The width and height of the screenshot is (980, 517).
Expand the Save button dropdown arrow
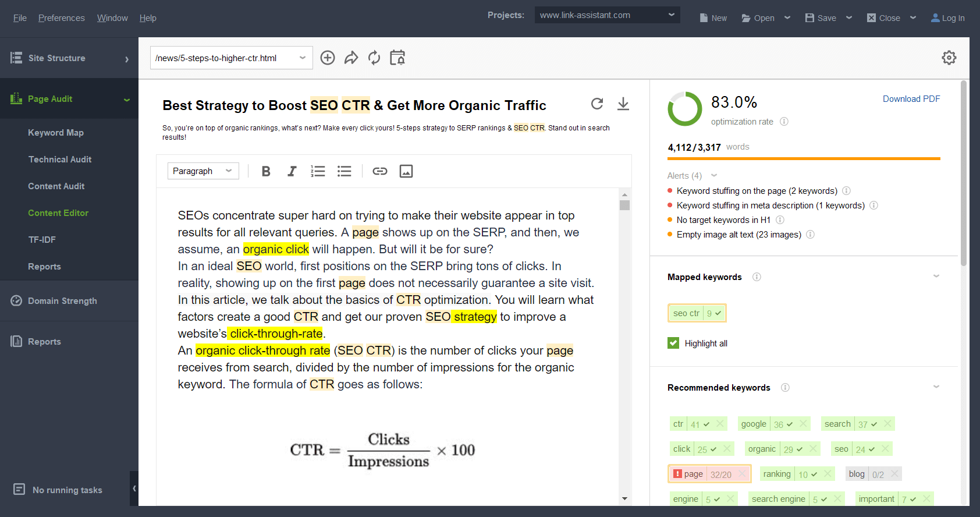click(849, 17)
